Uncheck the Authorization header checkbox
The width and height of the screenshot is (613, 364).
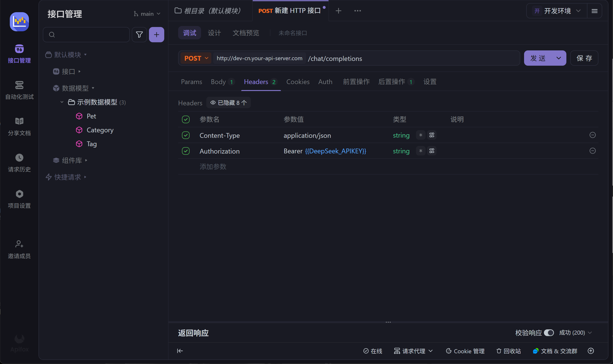[x=186, y=151]
